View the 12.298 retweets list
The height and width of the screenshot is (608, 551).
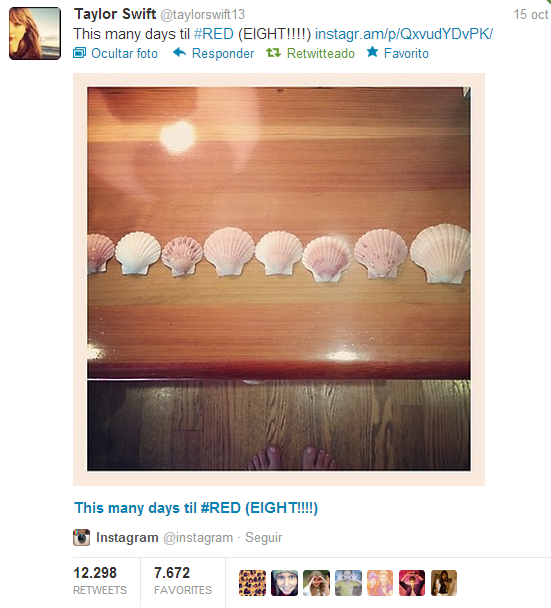100,581
